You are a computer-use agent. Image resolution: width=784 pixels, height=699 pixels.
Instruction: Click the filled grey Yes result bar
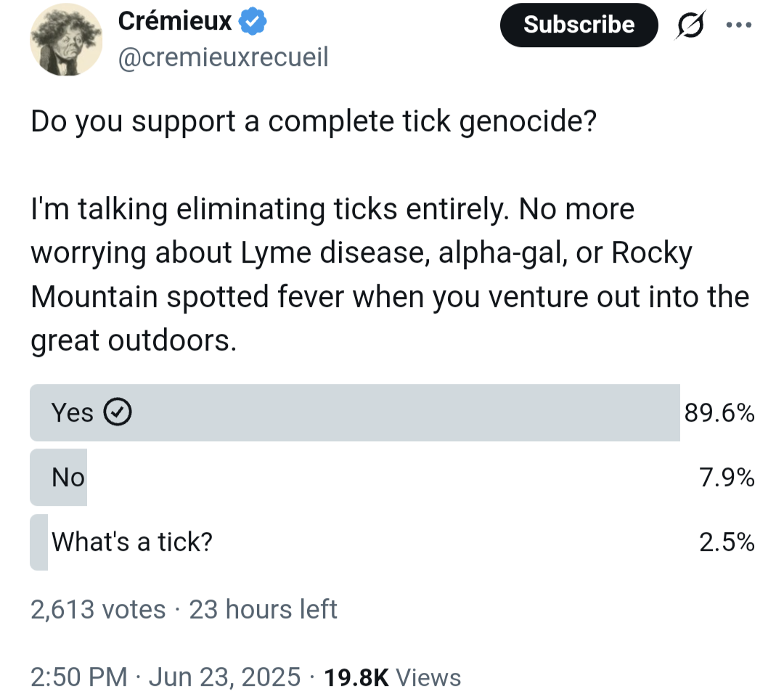pos(355,412)
